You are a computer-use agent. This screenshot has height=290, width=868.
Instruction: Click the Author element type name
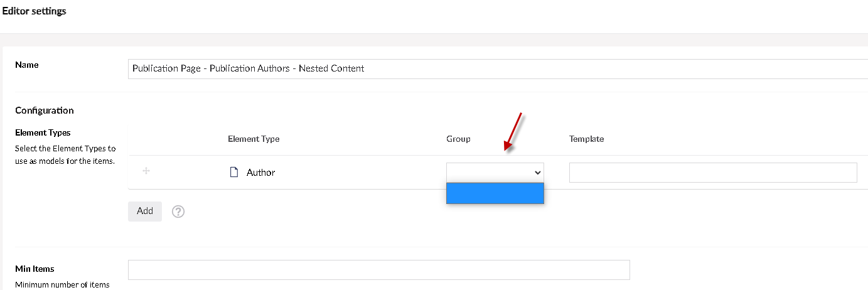(x=260, y=173)
